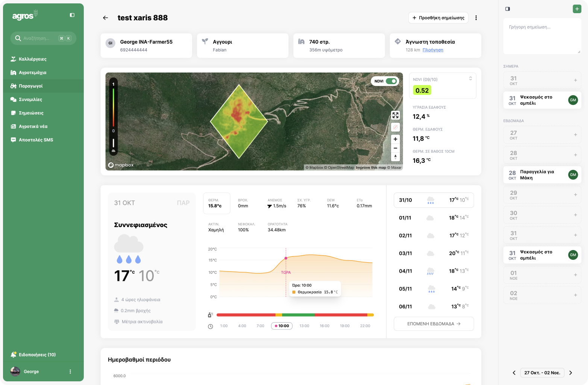Image resolution: width=588 pixels, height=385 pixels.
Task: Go to previous week in calendar pager
Action: coord(514,373)
